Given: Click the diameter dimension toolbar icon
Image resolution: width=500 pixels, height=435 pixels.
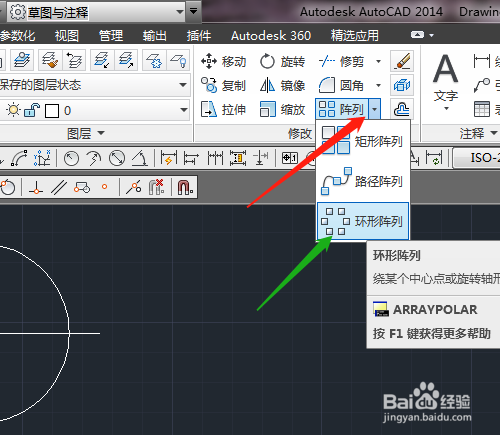Looking at the screenshot, I should coord(117,158).
